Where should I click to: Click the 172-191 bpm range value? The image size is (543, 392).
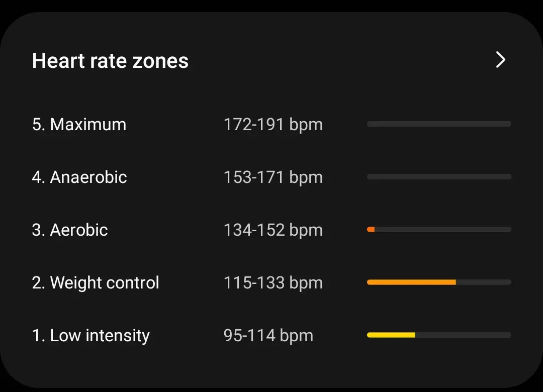coord(273,124)
